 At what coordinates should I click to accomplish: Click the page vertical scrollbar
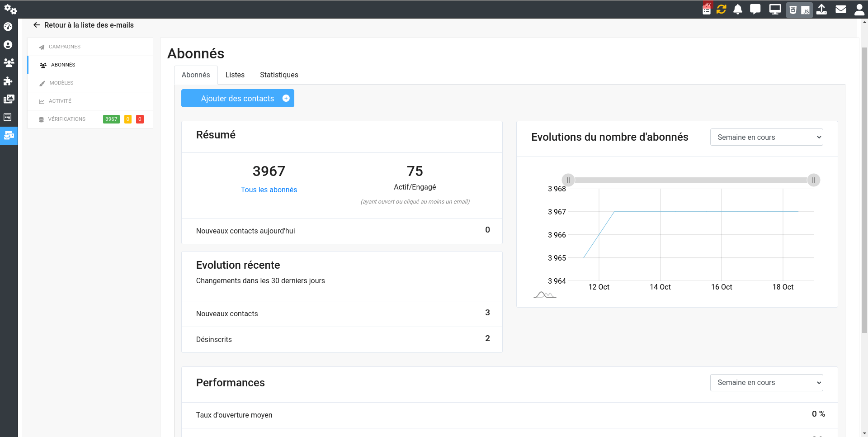864,190
